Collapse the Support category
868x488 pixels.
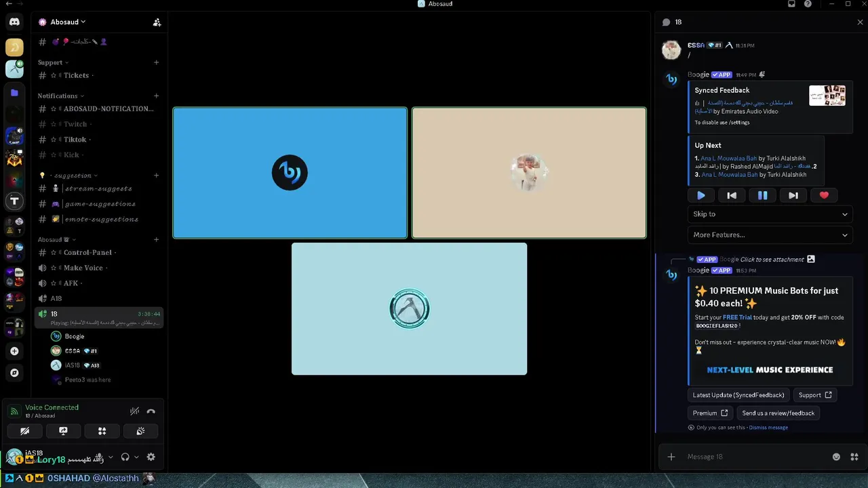pyautogui.click(x=53, y=62)
